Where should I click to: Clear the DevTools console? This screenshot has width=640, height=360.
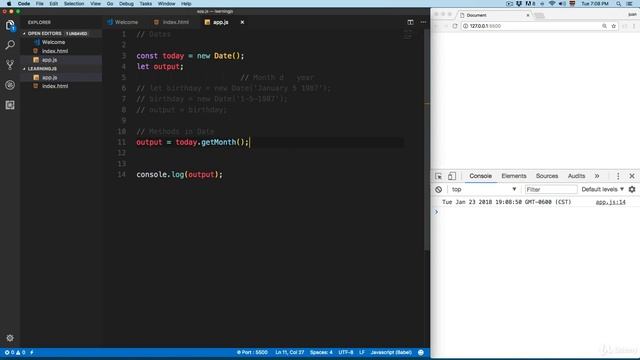[438, 189]
